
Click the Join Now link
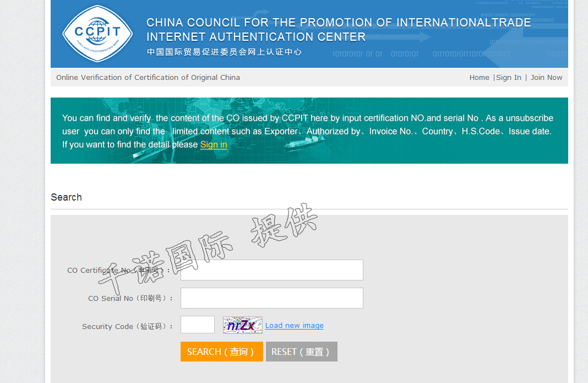546,78
